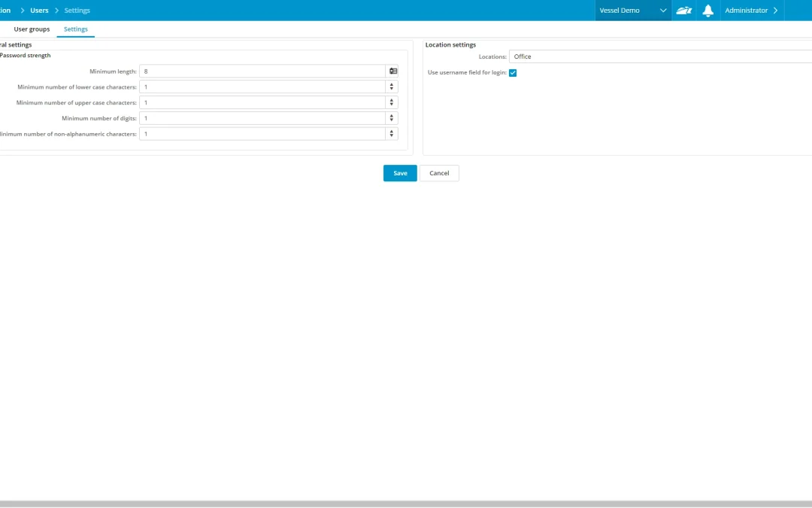812x508 pixels.
Task: Open the vessel ship icon in header
Action: [683, 11]
